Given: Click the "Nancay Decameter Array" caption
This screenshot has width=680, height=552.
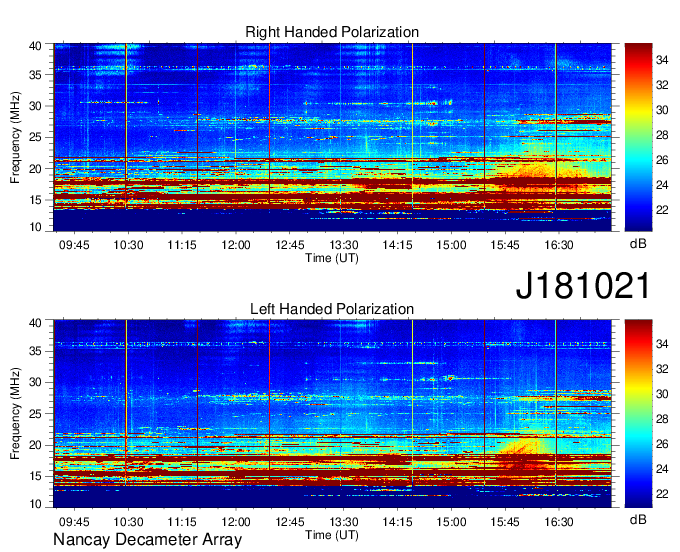Looking at the screenshot, I should 147,540.
